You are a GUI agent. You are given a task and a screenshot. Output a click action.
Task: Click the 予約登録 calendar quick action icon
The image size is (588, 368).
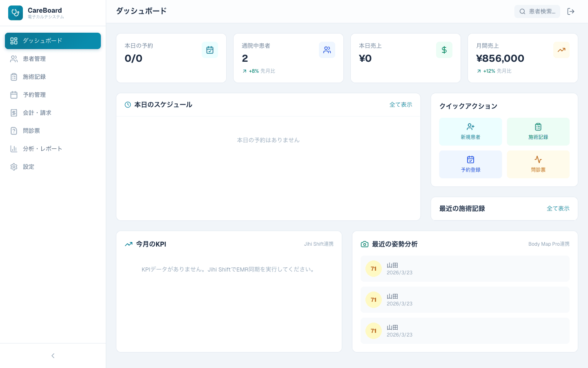pos(470,159)
